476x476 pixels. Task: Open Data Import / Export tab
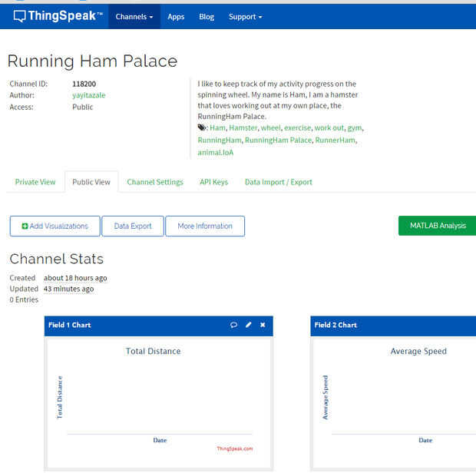pyautogui.click(x=279, y=182)
